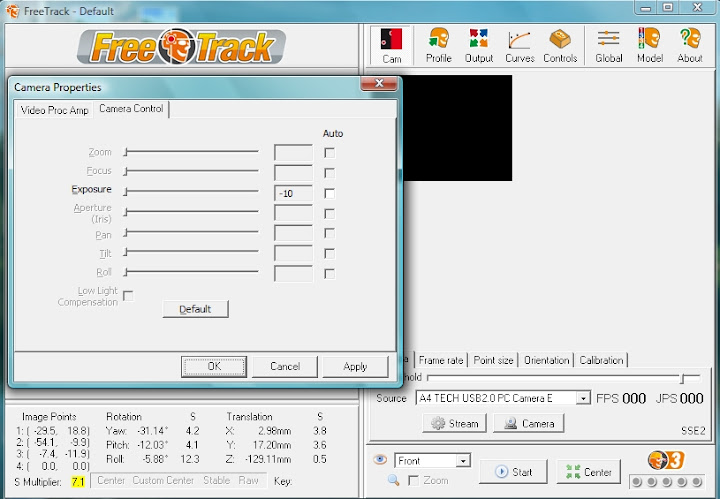Screen dimensions: 720x499
Task: Click the Focus slider track
Action: click(x=191, y=171)
